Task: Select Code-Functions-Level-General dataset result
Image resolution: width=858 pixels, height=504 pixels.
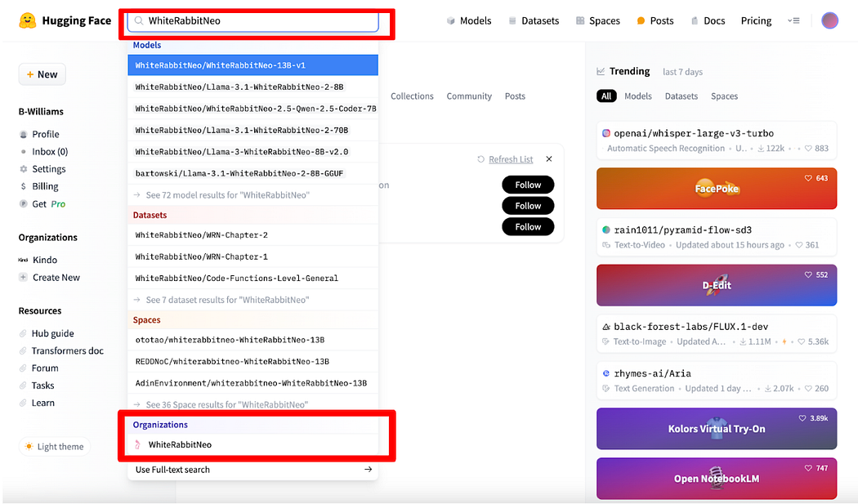Action: click(252, 279)
